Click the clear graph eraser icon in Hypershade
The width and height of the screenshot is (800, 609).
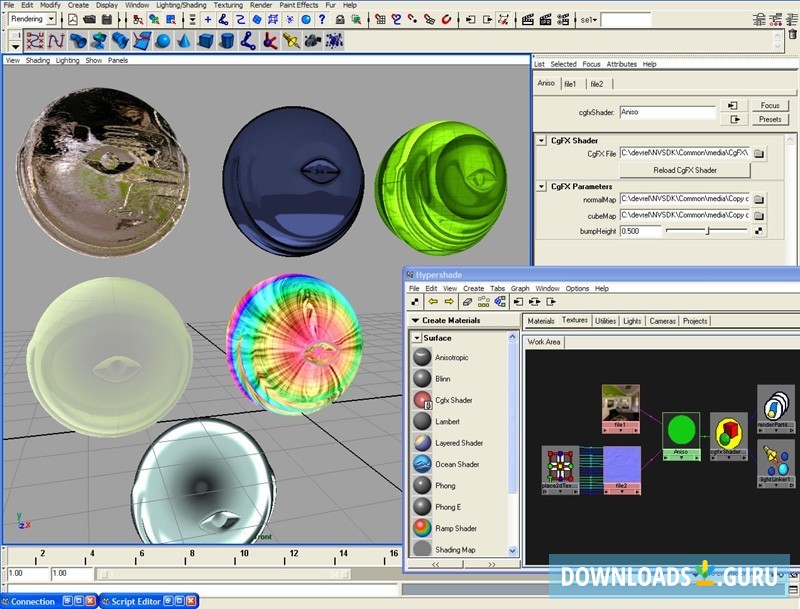[x=465, y=302]
